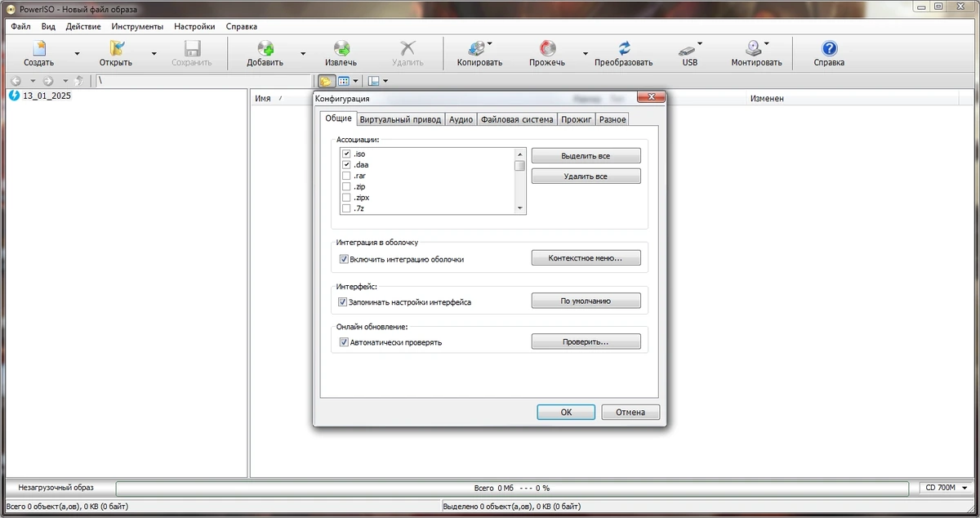Click the panel layout icon
This screenshot has height=518, width=980.
pyautogui.click(x=373, y=81)
